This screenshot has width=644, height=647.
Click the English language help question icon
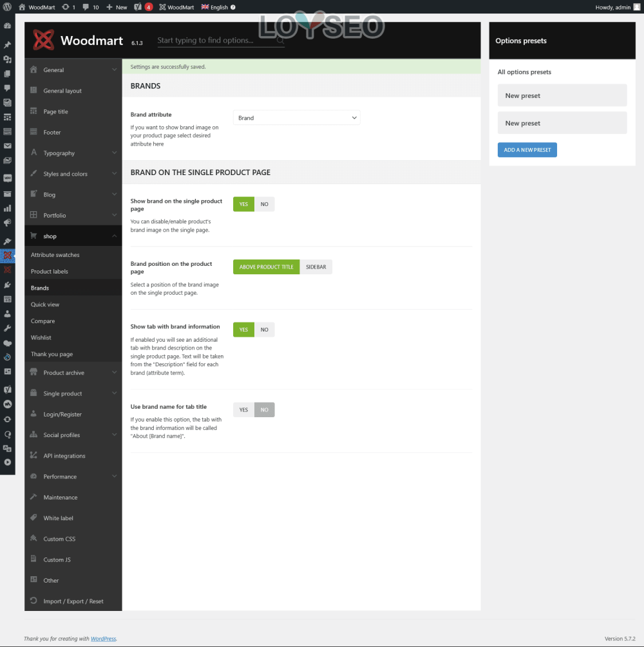click(233, 7)
